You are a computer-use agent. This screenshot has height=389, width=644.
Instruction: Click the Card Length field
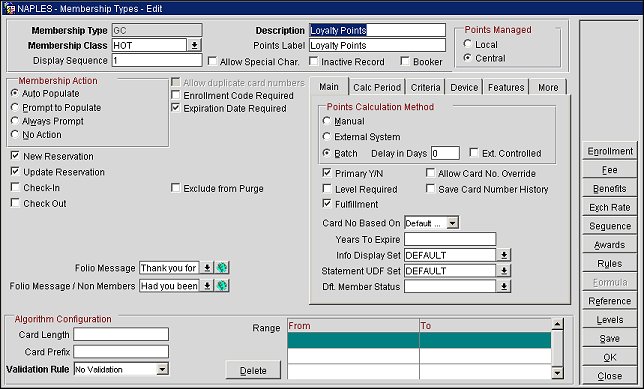[121, 334]
